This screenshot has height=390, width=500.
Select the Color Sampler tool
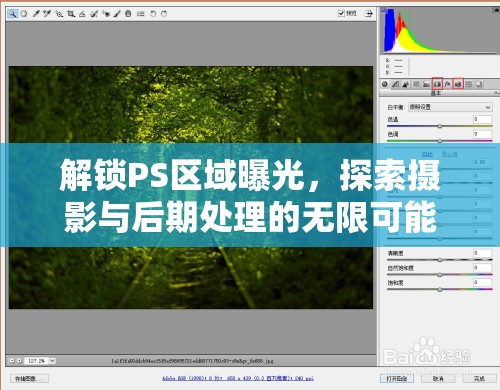pyautogui.click(x=47, y=14)
